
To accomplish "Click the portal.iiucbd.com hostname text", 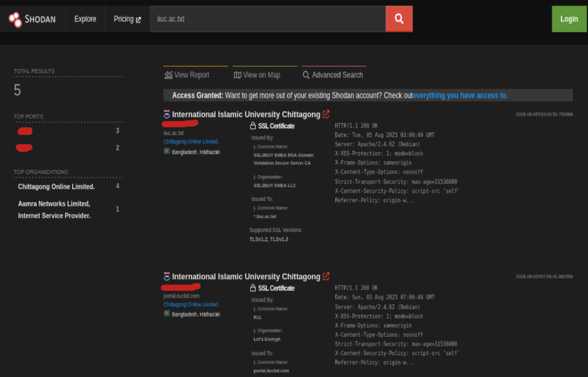I will pyautogui.click(x=182, y=296).
